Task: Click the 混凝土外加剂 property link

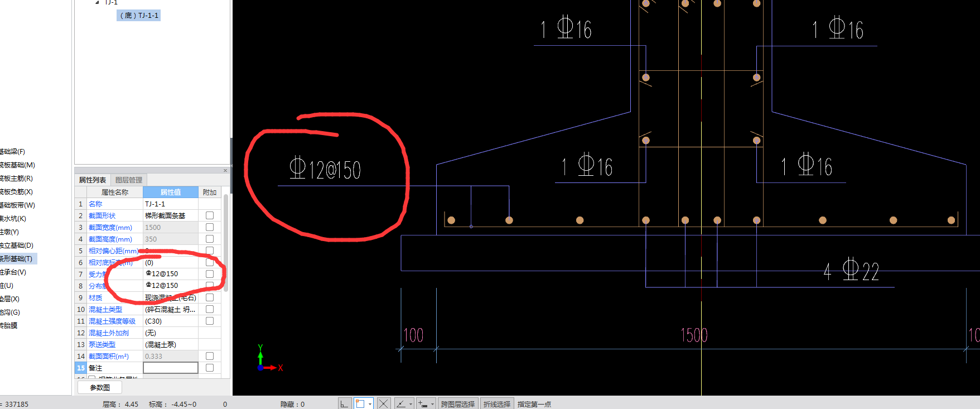Action: (109, 333)
